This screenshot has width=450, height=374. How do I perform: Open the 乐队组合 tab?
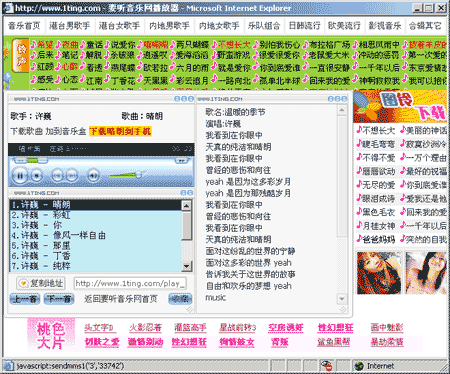(264, 26)
